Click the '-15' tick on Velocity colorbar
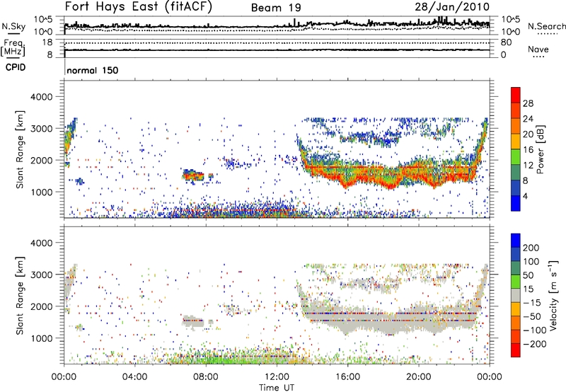The height and width of the screenshot is (392, 566). pyautogui.click(x=532, y=302)
